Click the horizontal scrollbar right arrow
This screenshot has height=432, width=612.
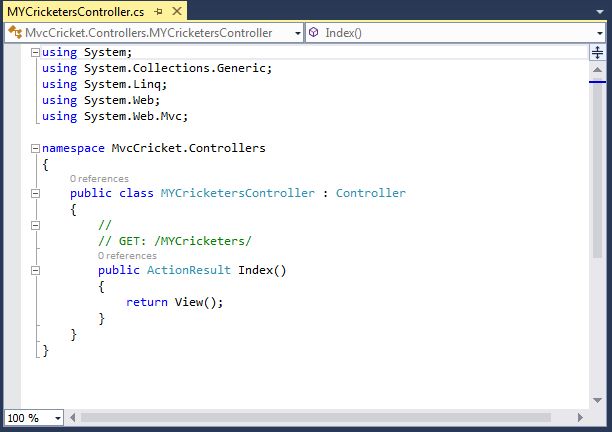point(580,418)
